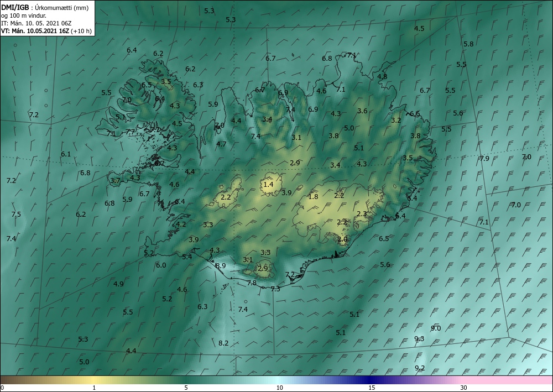553x392 pixels.
Task: Click the 1.8 value on the map
Action: tap(313, 197)
